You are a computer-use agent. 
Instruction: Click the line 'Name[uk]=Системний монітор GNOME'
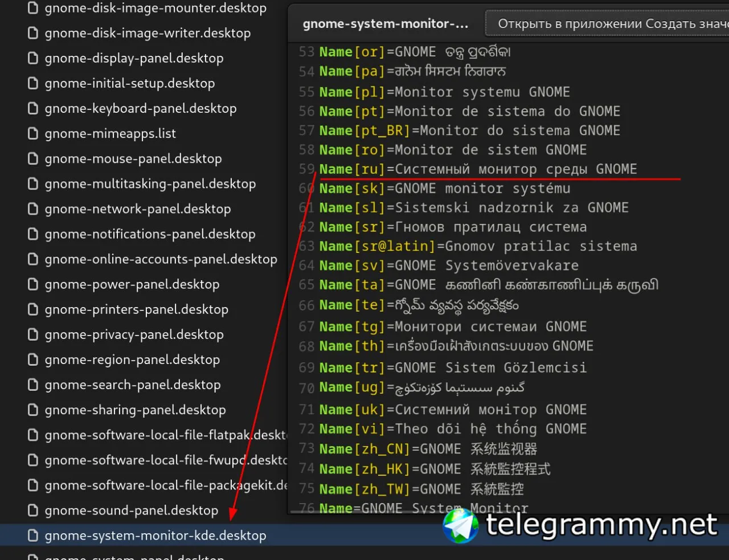click(x=453, y=410)
